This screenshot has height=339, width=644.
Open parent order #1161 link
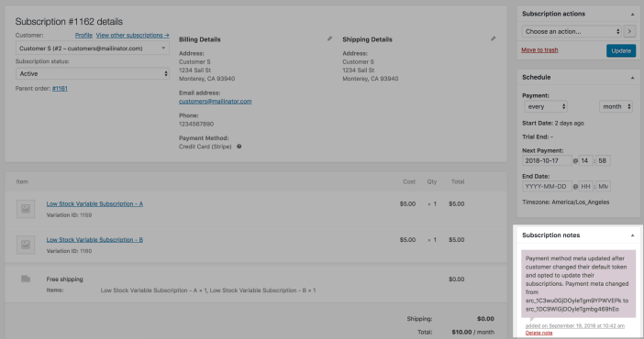pos(60,88)
